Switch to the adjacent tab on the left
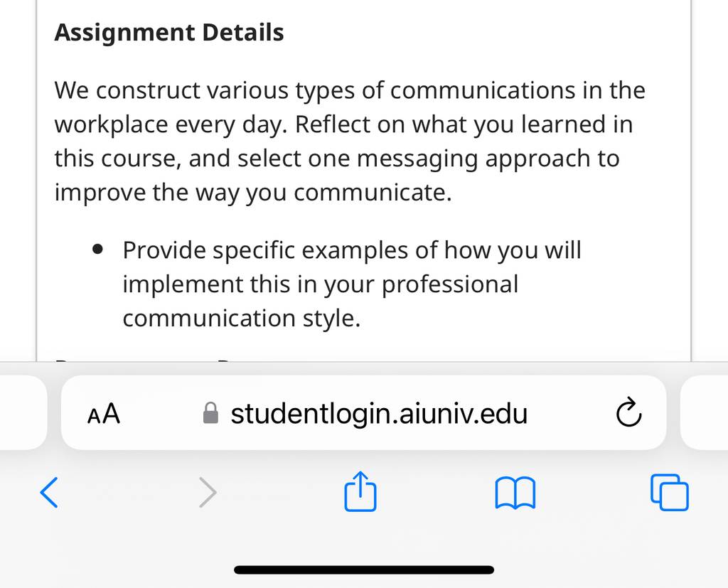This screenshot has width=728, height=588. [23, 412]
